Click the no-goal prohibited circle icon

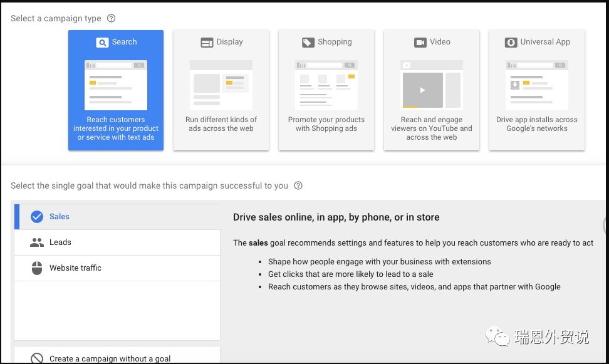(x=37, y=358)
